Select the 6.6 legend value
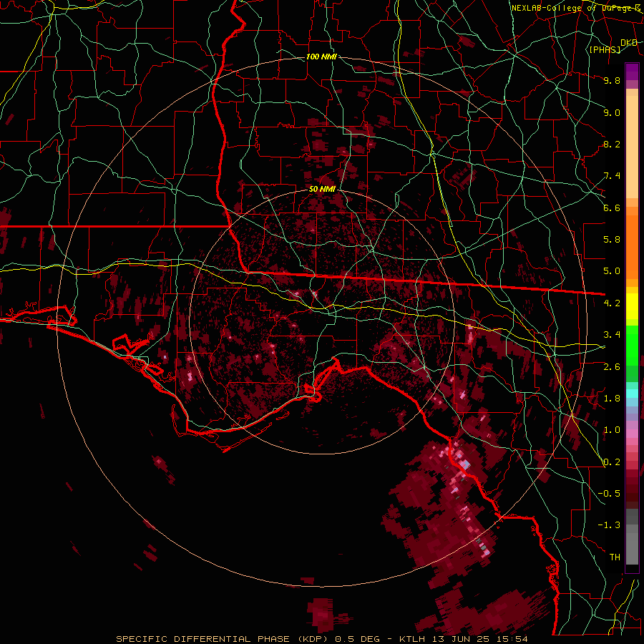Screen dimensions: 644x644 612,208
